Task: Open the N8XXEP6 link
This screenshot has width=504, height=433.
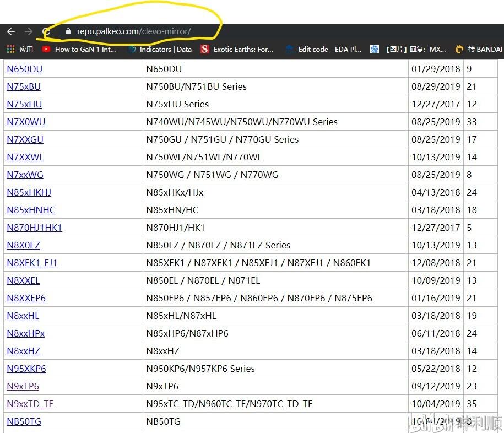Action: click(x=26, y=299)
